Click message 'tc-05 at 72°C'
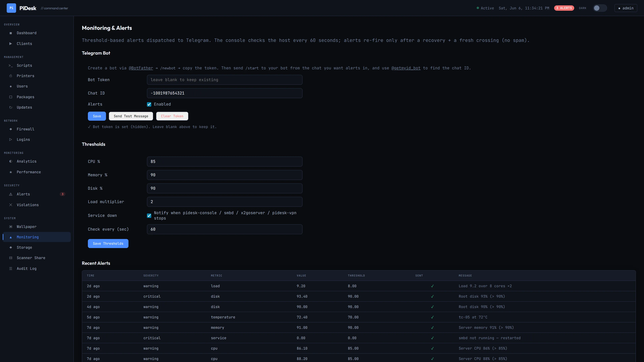Screen dimensions: 644x362 click(x=473, y=317)
